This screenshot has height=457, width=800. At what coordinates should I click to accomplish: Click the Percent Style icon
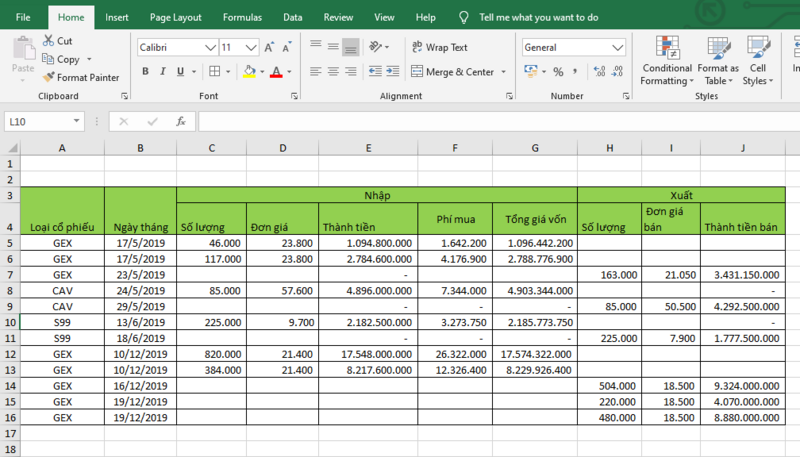pyautogui.click(x=558, y=71)
